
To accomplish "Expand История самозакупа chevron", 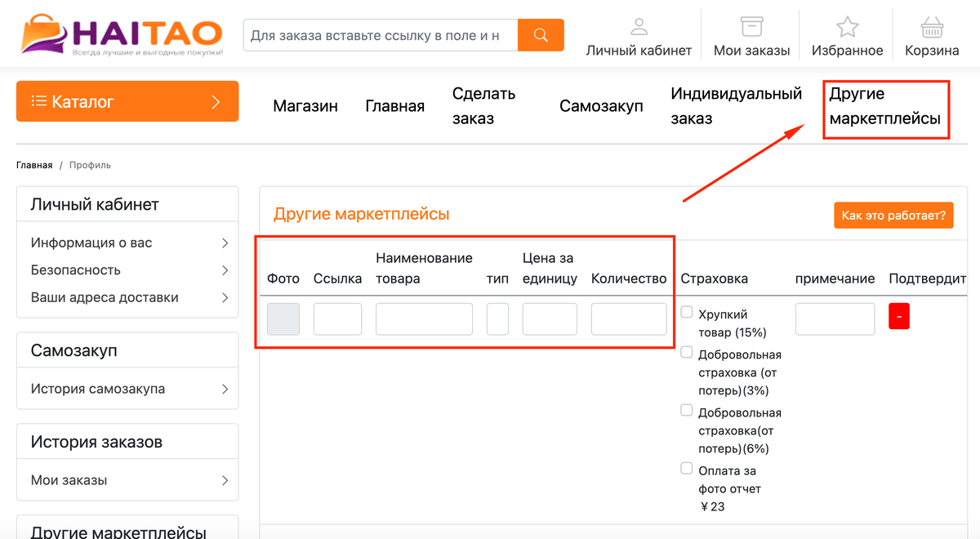I will pos(225,389).
